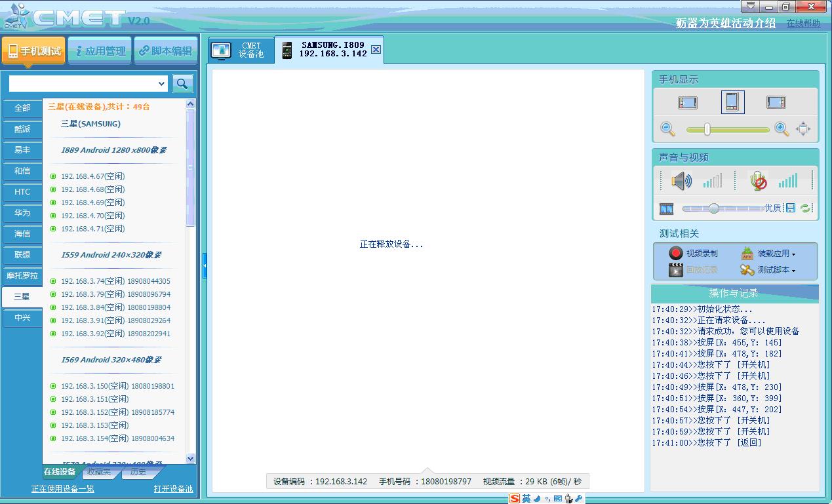
Task: Click the video film strip icon
Action: (667, 209)
